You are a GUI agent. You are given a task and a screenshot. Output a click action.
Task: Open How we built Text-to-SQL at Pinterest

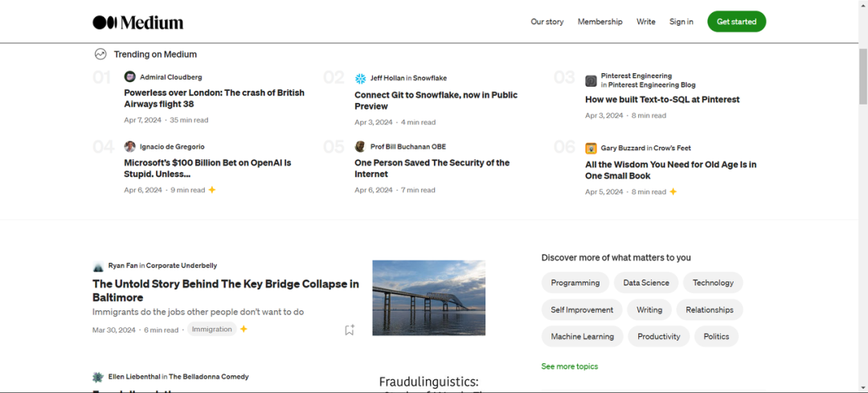click(662, 100)
